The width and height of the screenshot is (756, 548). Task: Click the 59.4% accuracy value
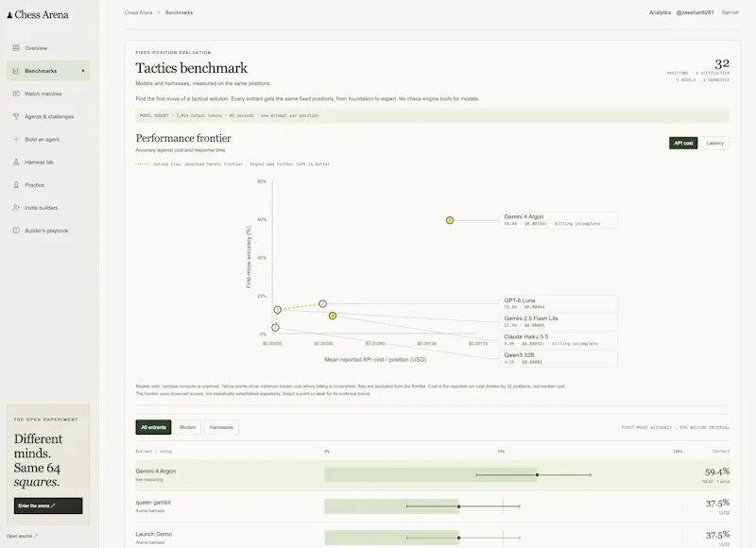(717, 471)
